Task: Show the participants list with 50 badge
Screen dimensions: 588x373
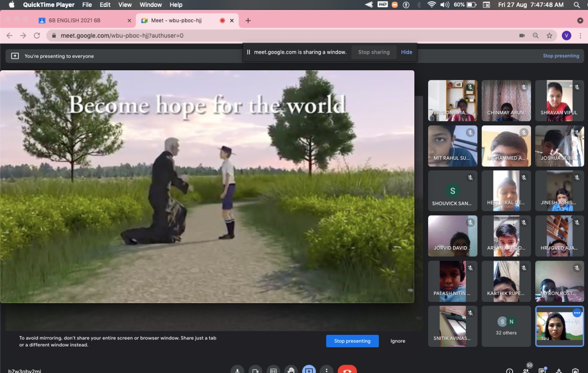Action: [526, 370]
